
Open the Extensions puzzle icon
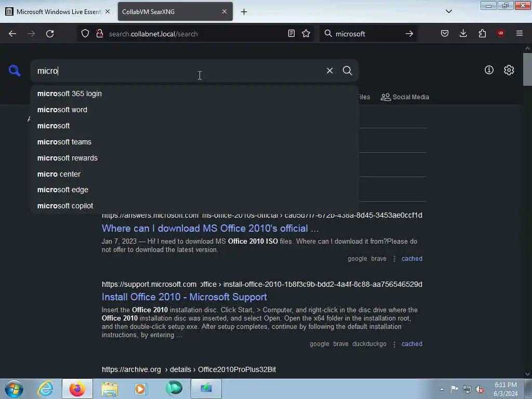point(482,34)
